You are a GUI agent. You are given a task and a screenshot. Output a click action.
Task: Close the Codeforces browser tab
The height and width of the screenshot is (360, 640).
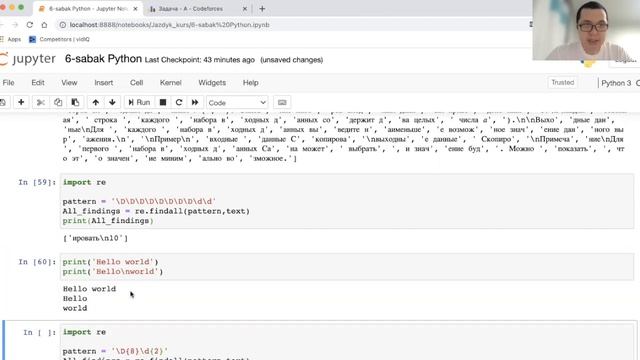point(245,9)
